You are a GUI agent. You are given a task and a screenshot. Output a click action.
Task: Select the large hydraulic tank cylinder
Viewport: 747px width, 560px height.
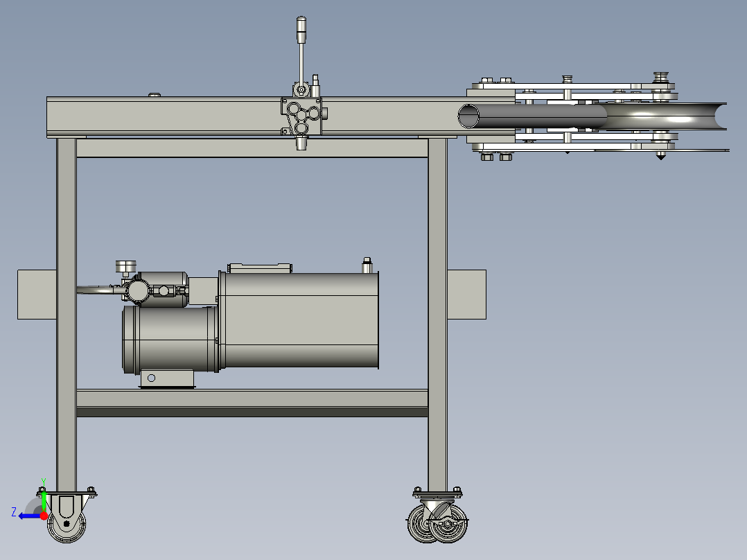pyautogui.click(x=300, y=320)
